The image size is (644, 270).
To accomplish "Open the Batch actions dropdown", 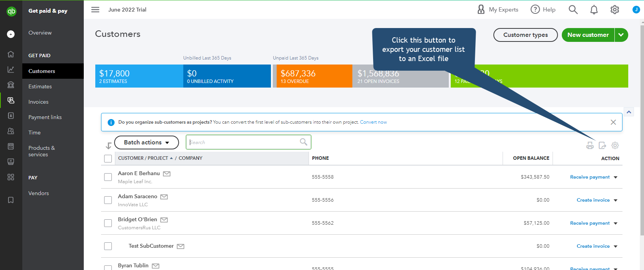I will [x=146, y=142].
